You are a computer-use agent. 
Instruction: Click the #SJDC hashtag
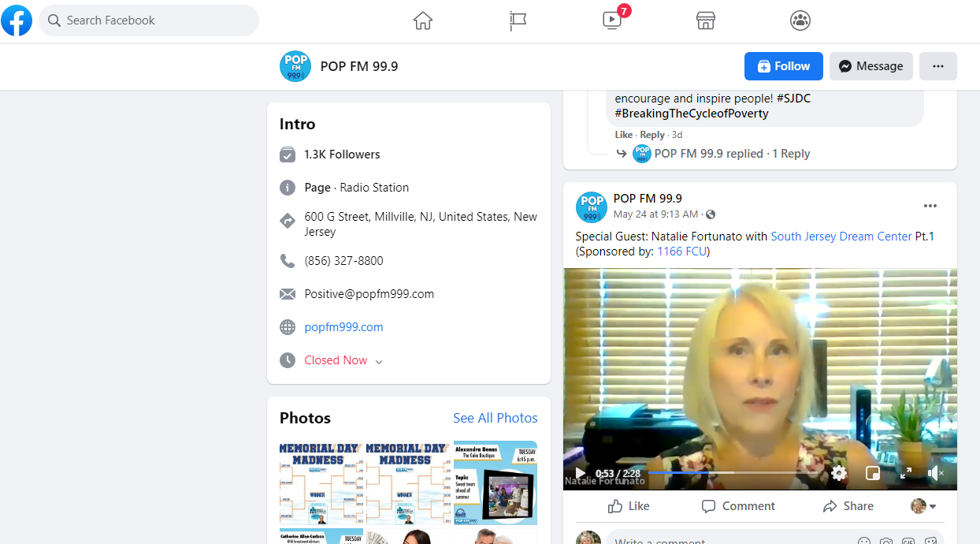point(793,99)
